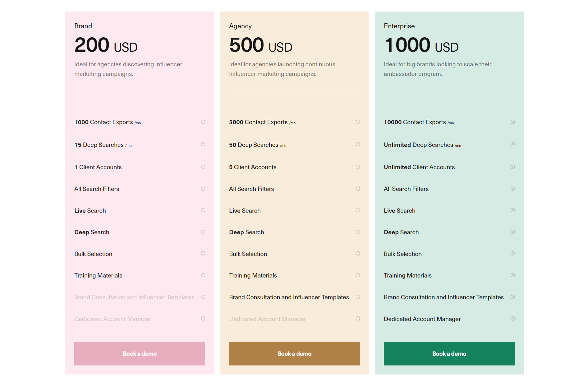Click info icon for Unlimited Deep Searches

pyautogui.click(x=512, y=144)
